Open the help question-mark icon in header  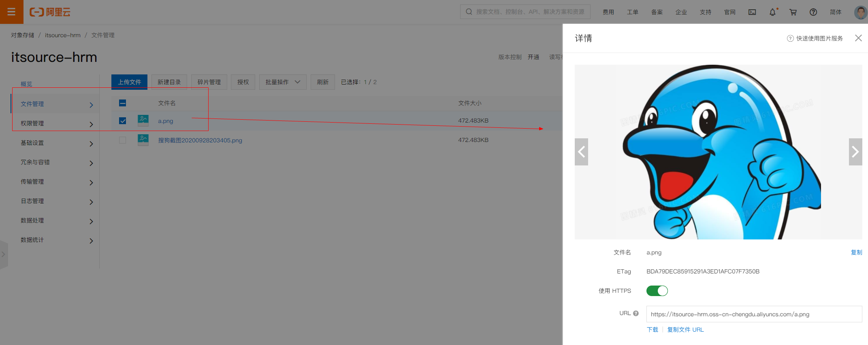(x=813, y=12)
